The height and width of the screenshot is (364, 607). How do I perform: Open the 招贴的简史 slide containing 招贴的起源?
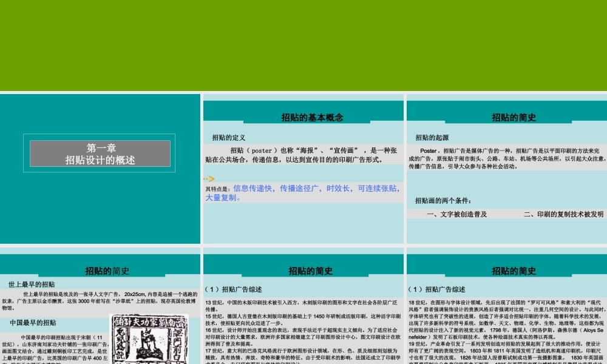tap(507, 169)
